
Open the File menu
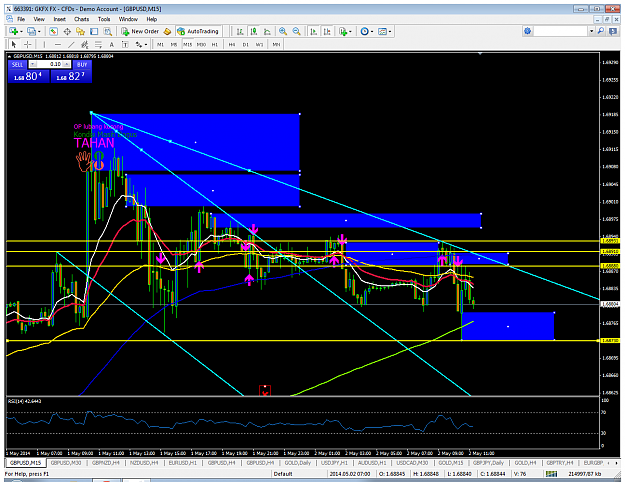[21, 19]
